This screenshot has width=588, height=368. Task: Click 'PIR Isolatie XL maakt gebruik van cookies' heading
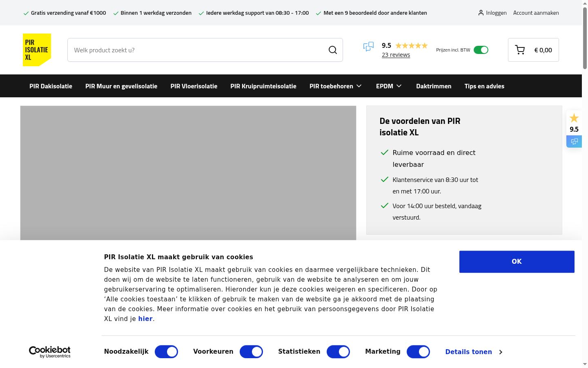tap(178, 257)
